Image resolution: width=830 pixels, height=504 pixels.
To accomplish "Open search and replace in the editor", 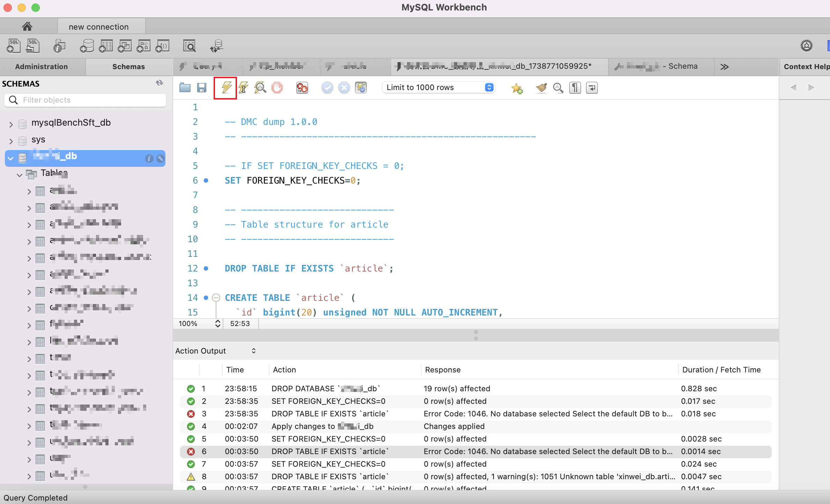I will pyautogui.click(x=558, y=88).
